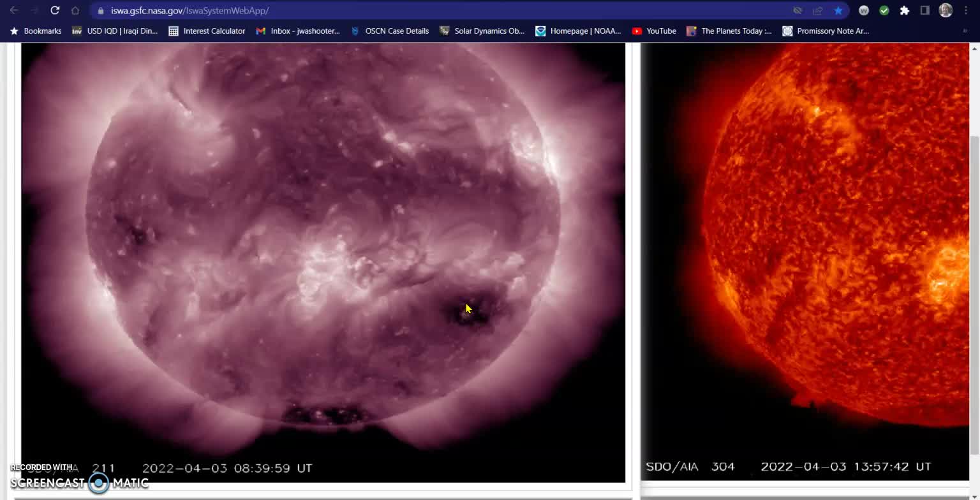Click the scrollbar down arrow
This screenshot has width=980, height=500.
pos(974,495)
